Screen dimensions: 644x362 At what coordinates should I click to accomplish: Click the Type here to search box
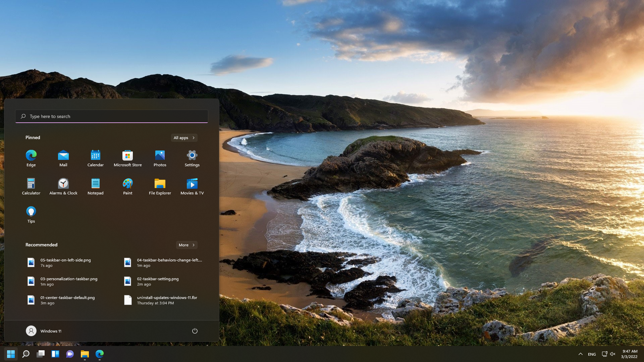(111, 116)
